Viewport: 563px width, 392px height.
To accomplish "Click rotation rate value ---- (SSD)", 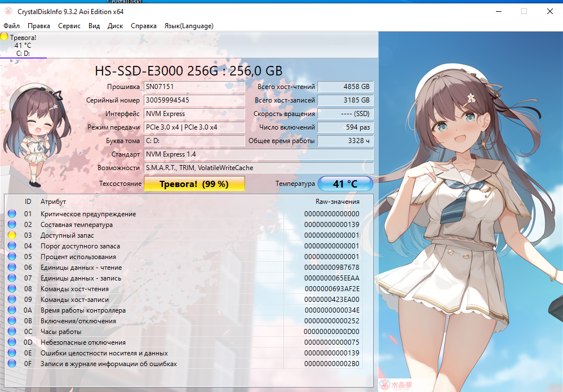I will point(345,114).
